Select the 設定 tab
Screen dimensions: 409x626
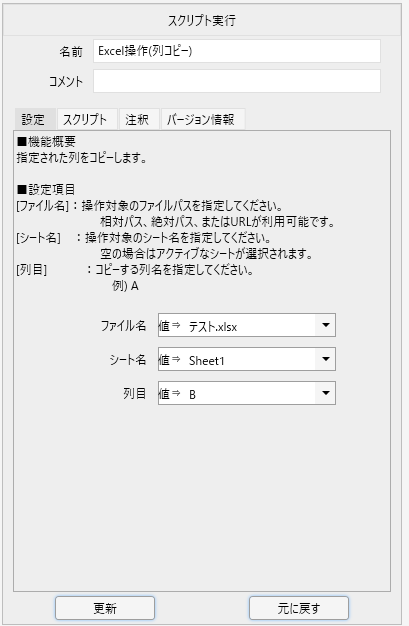coord(34,119)
